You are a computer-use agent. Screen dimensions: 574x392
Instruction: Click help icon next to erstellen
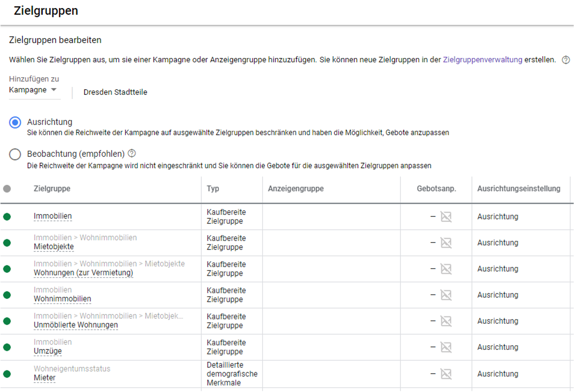(x=566, y=60)
